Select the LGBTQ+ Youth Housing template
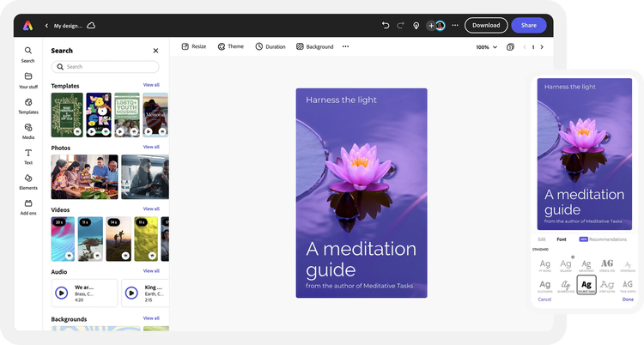 pyautogui.click(x=127, y=115)
